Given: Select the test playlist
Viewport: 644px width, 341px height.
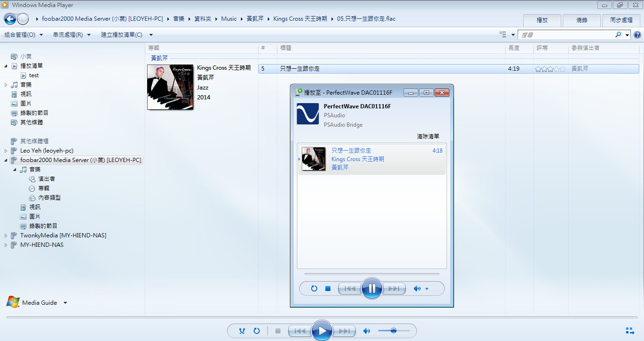Looking at the screenshot, I should (x=33, y=75).
